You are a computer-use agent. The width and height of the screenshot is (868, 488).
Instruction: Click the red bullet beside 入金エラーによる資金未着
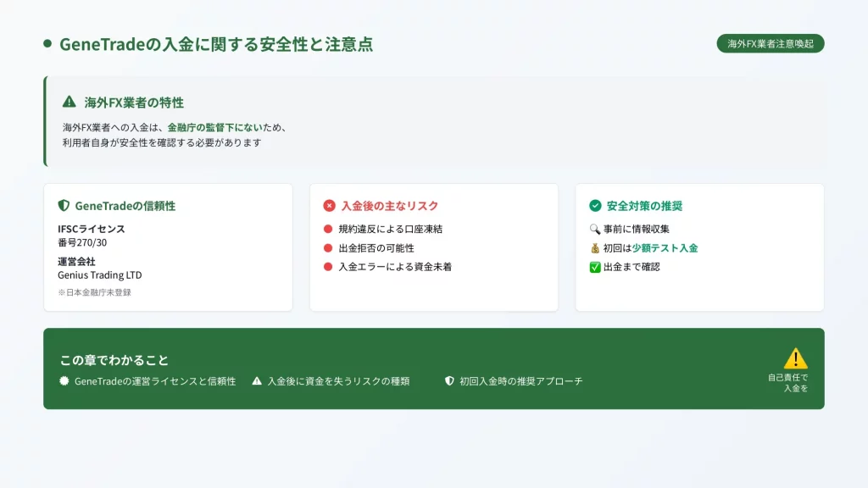(x=329, y=267)
